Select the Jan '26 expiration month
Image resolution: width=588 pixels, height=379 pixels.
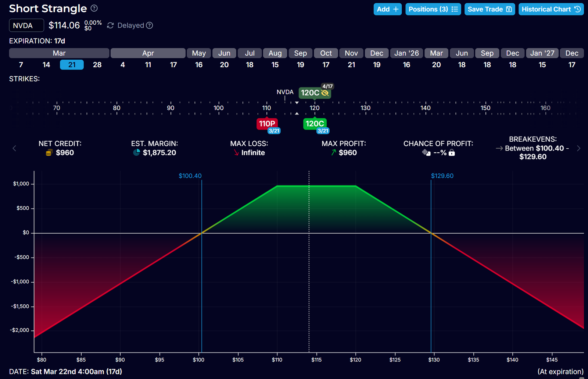pyautogui.click(x=406, y=53)
